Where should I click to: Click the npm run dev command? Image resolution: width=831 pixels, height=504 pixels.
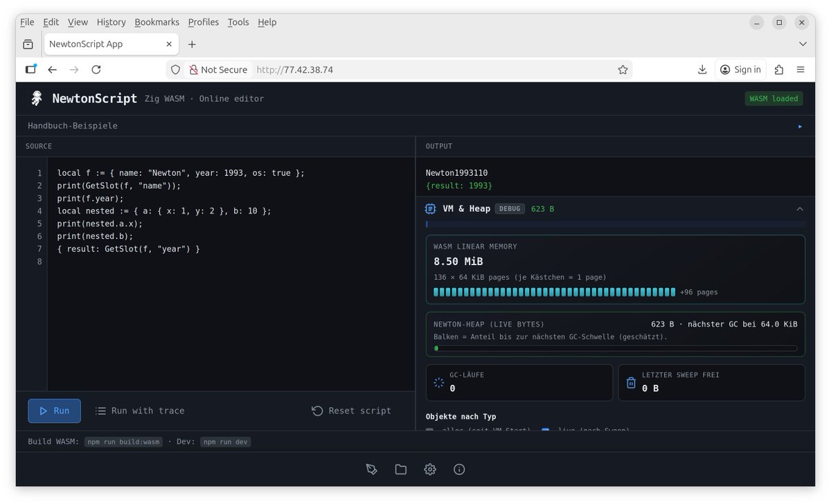(226, 442)
